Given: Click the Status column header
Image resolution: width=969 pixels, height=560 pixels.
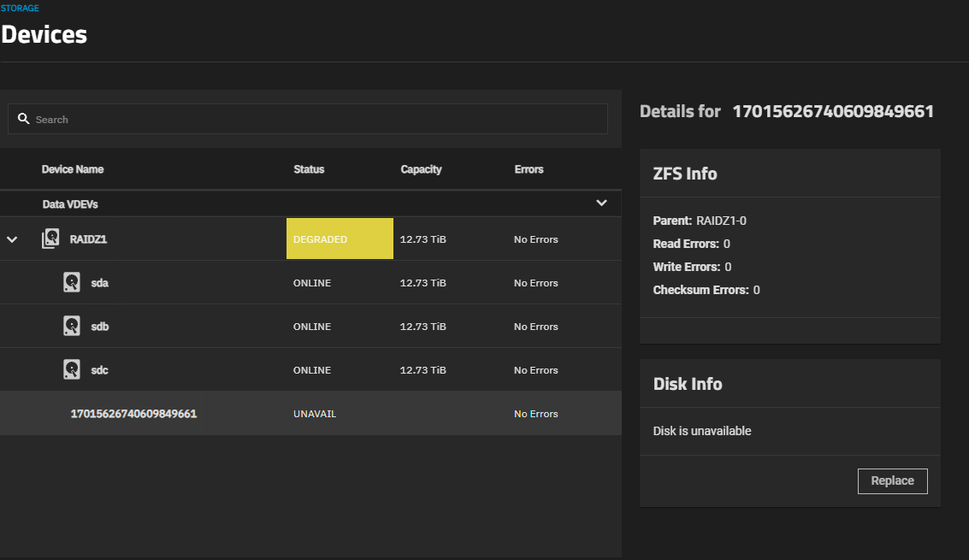Looking at the screenshot, I should coord(309,169).
